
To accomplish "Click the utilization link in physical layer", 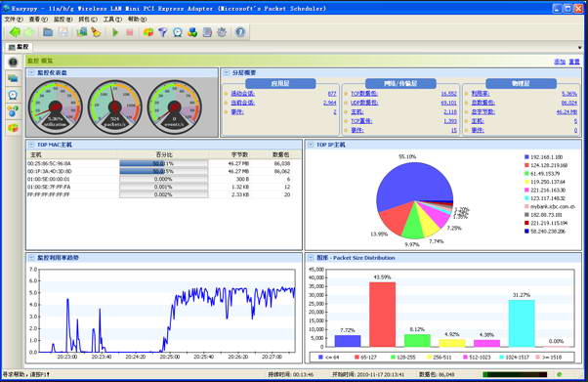I will point(480,94).
